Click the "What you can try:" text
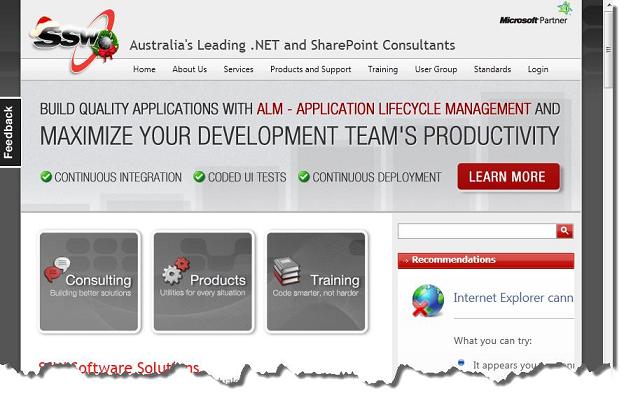This screenshot has height=400, width=624. click(x=493, y=341)
